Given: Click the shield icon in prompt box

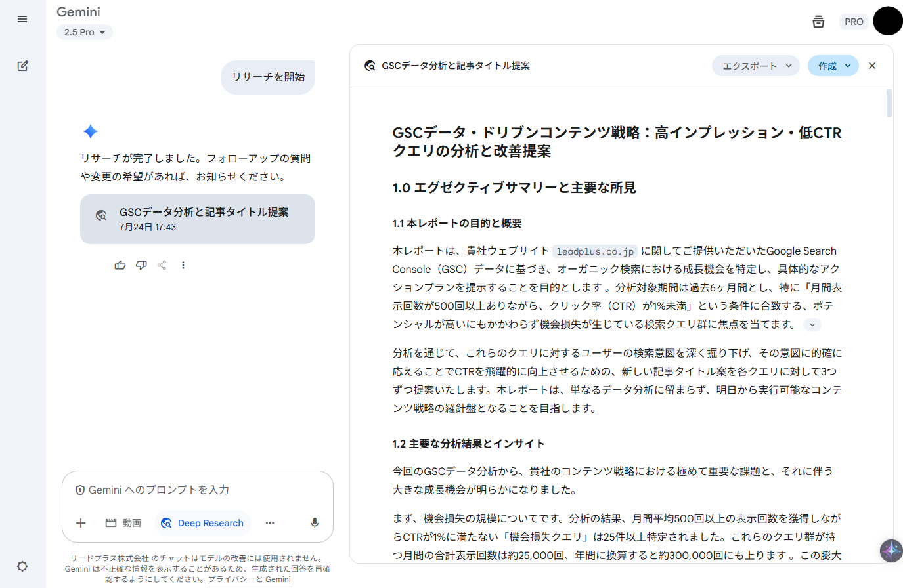Looking at the screenshot, I should [80, 490].
